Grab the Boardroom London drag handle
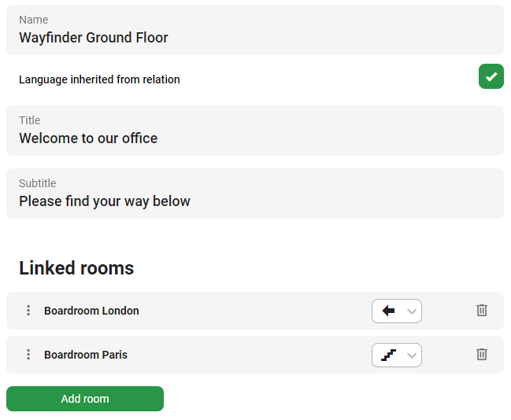This screenshot has width=511, height=420. [28, 310]
